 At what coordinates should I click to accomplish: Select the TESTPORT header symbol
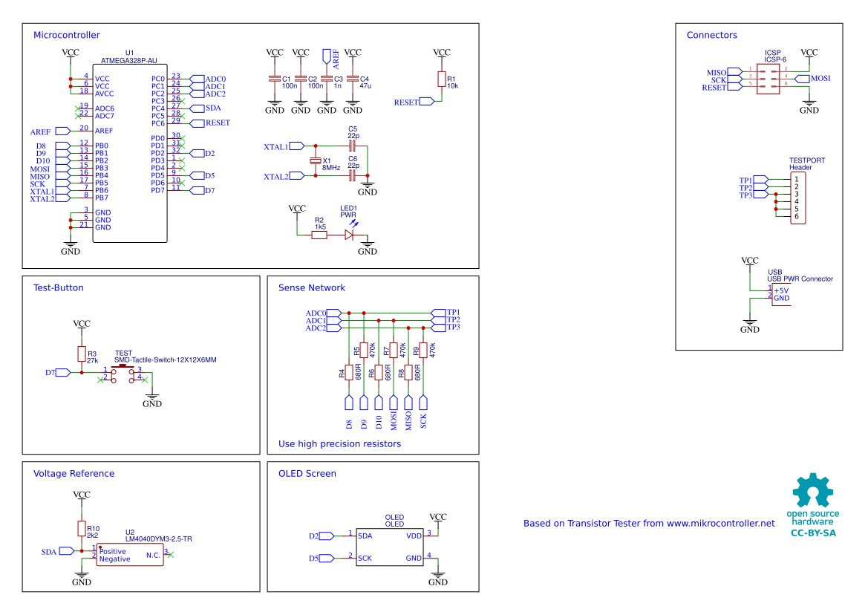[797, 198]
